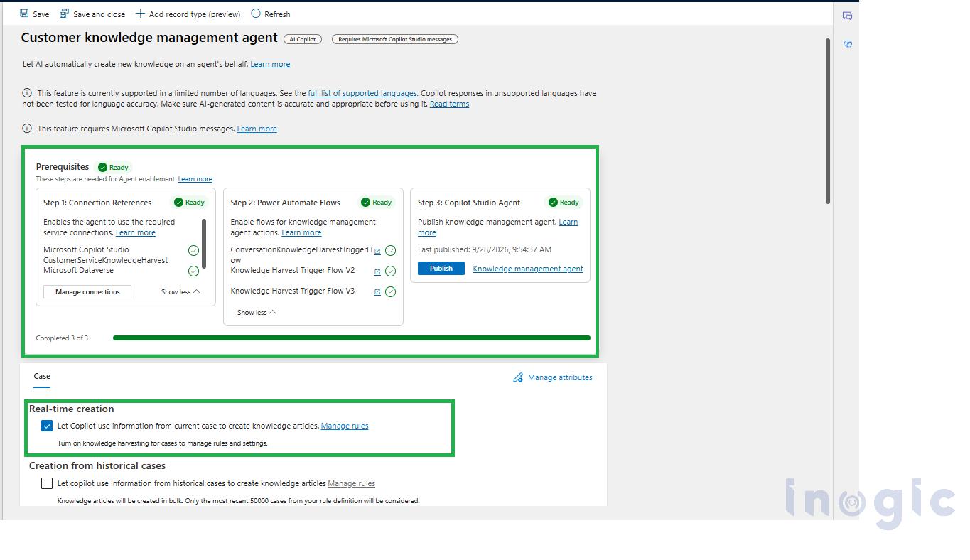This screenshot has width=970, height=560.
Task: Enable the historical cases creation checkbox
Action: point(47,483)
